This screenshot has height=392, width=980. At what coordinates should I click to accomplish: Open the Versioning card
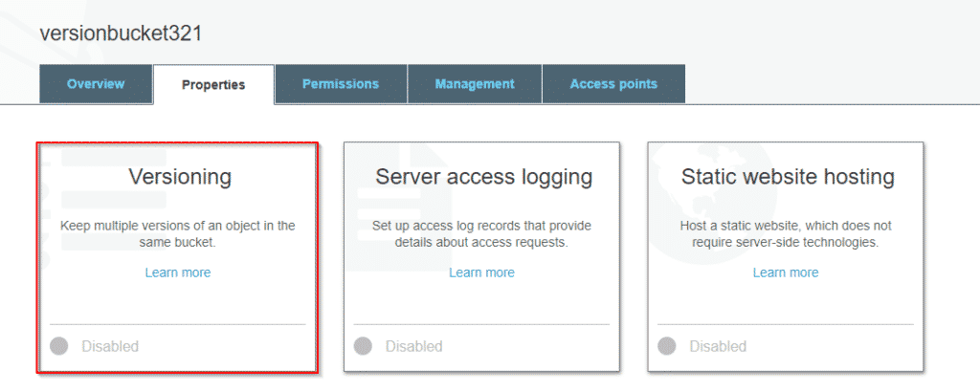click(x=177, y=257)
